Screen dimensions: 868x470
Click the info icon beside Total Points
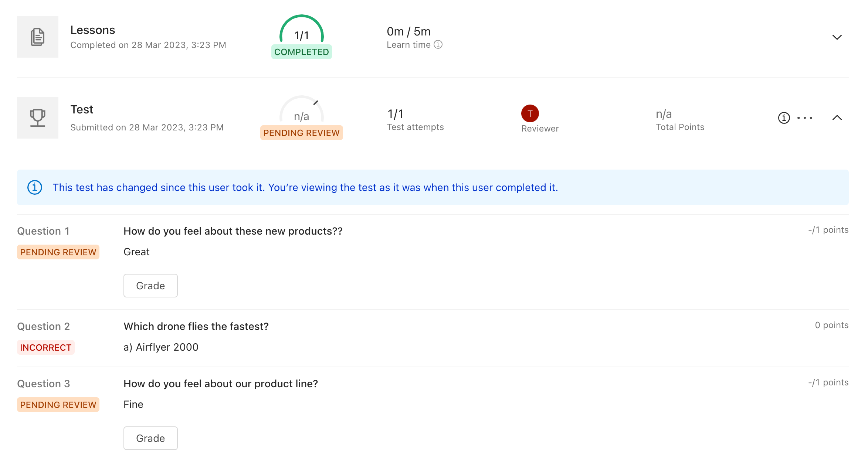[784, 118]
